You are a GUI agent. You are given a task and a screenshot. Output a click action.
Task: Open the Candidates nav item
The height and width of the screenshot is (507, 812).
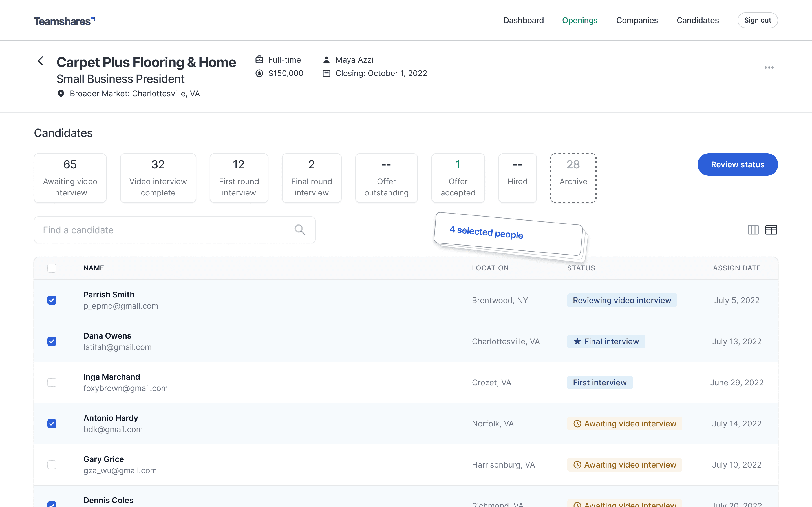tap(697, 21)
